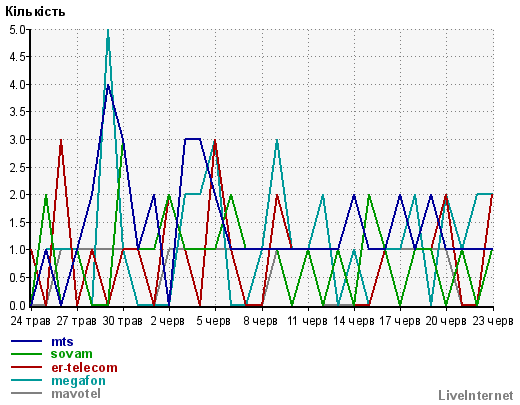The width and height of the screenshot is (520, 405).
Task: Click the 3.0 y-axis value
Action: [18, 140]
